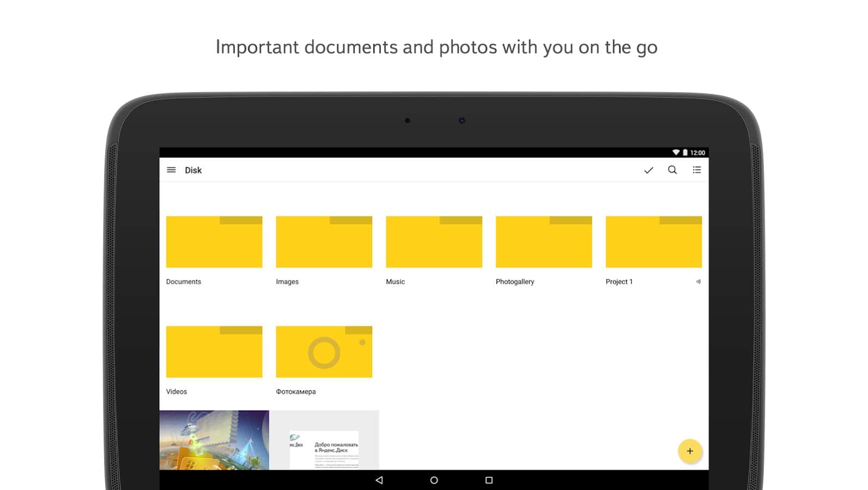Tap the Android back navigation button
868x490 pixels.
click(379, 480)
